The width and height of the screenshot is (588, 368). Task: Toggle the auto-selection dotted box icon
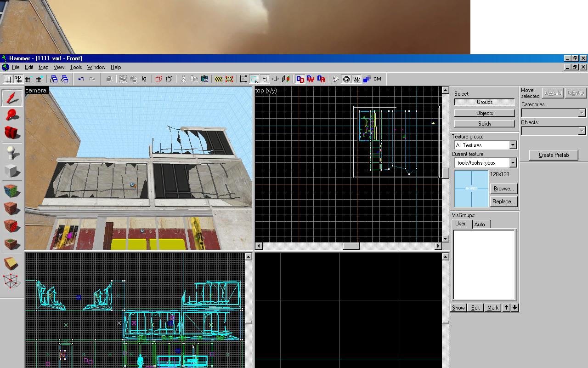point(254,79)
